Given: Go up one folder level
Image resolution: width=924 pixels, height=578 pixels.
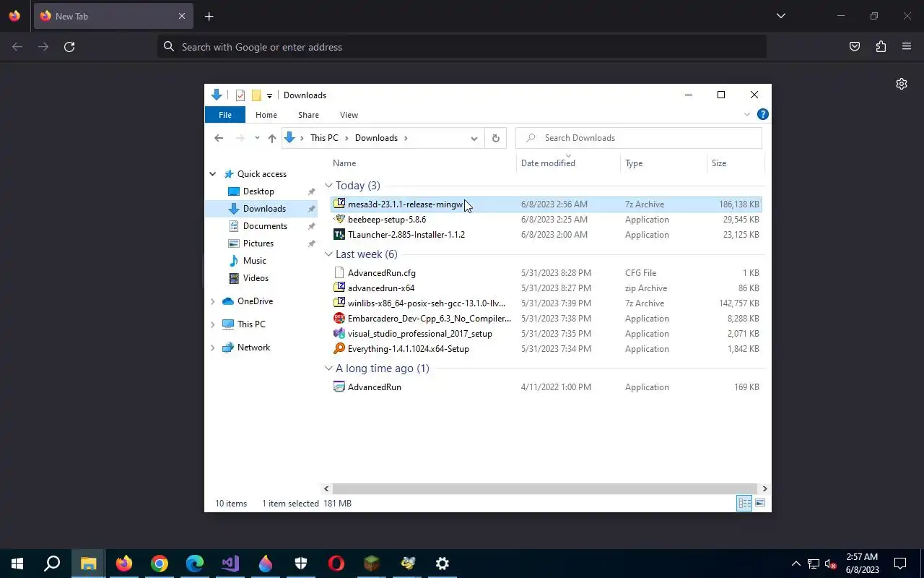Looking at the screenshot, I should point(271,138).
